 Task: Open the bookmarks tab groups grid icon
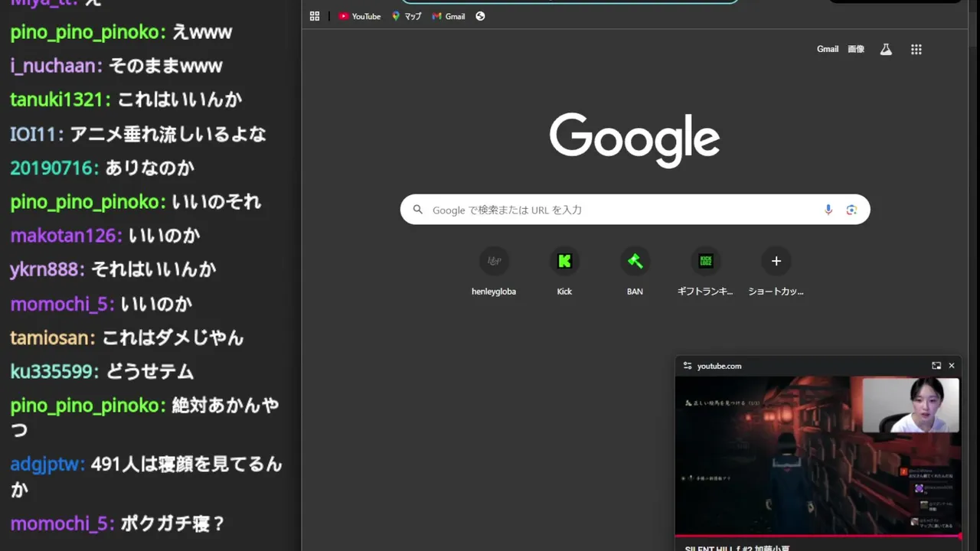pos(315,16)
